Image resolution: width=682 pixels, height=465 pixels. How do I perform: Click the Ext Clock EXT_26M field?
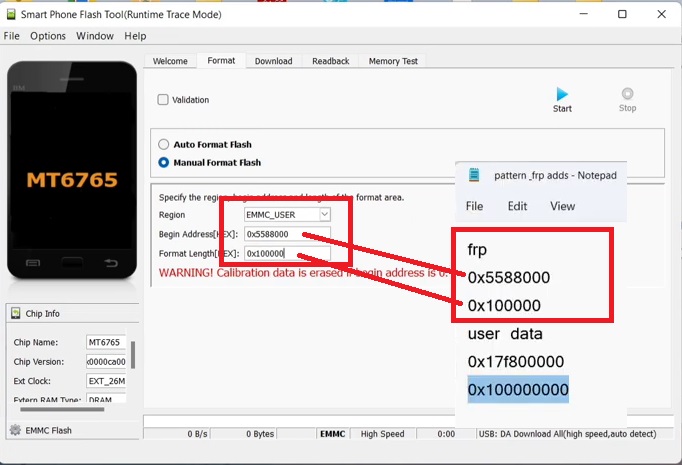click(x=106, y=381)
